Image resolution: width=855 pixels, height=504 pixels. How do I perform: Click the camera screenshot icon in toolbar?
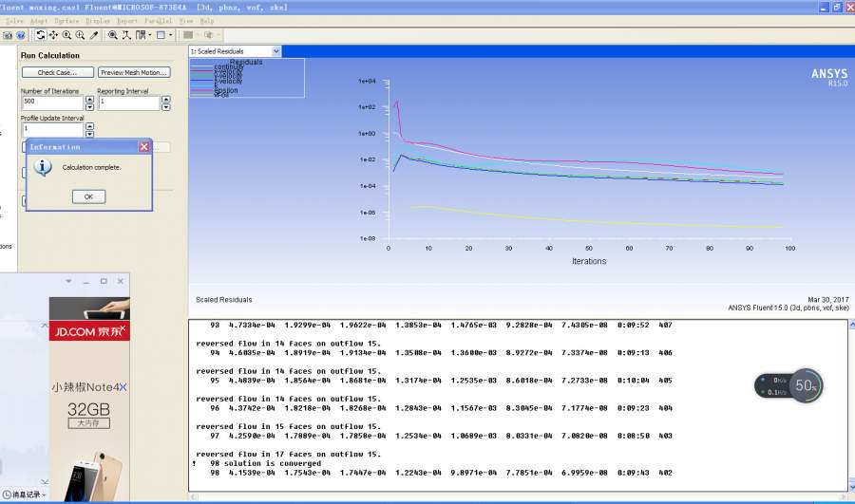click(x=7, y=35)
